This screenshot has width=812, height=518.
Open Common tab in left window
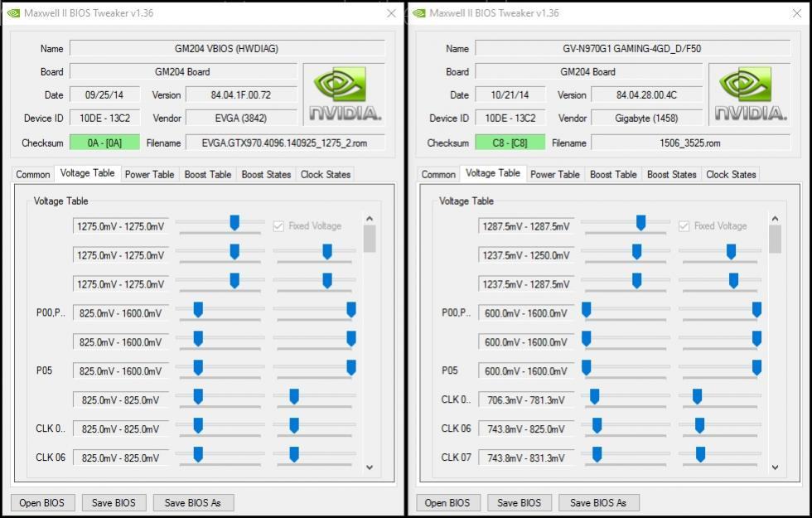(32, 175)
